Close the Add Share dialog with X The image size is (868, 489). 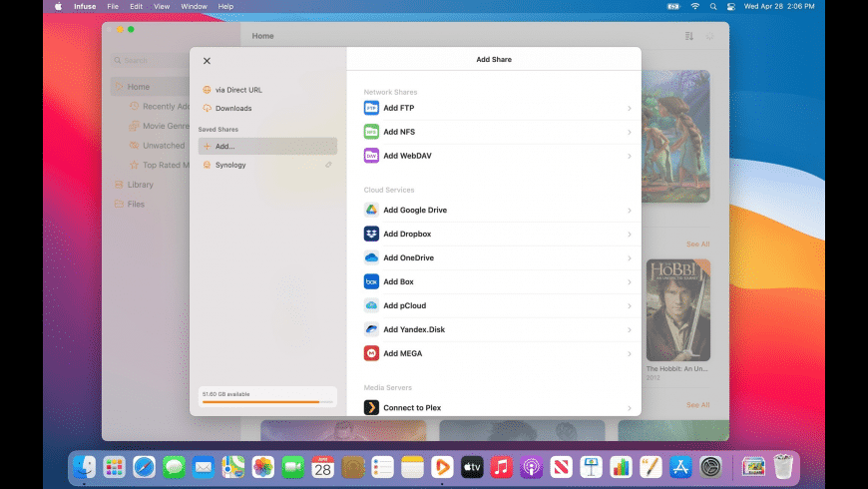207,61
